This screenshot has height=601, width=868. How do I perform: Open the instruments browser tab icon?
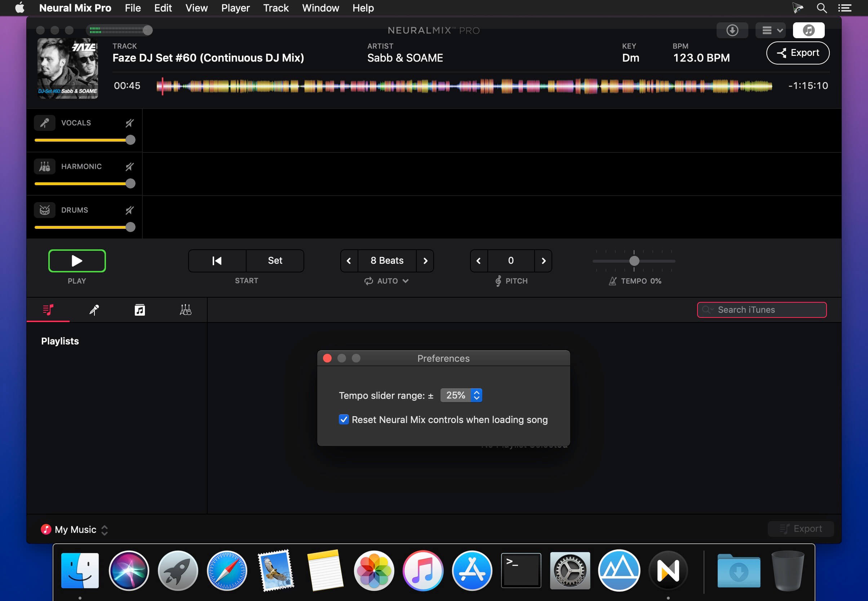pos(185,310)
